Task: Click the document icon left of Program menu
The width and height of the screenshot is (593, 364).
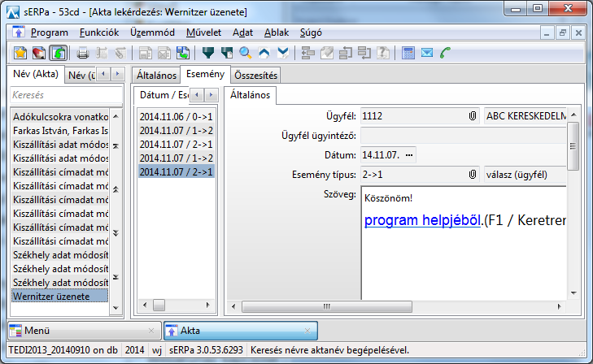Action: point(18,32)
